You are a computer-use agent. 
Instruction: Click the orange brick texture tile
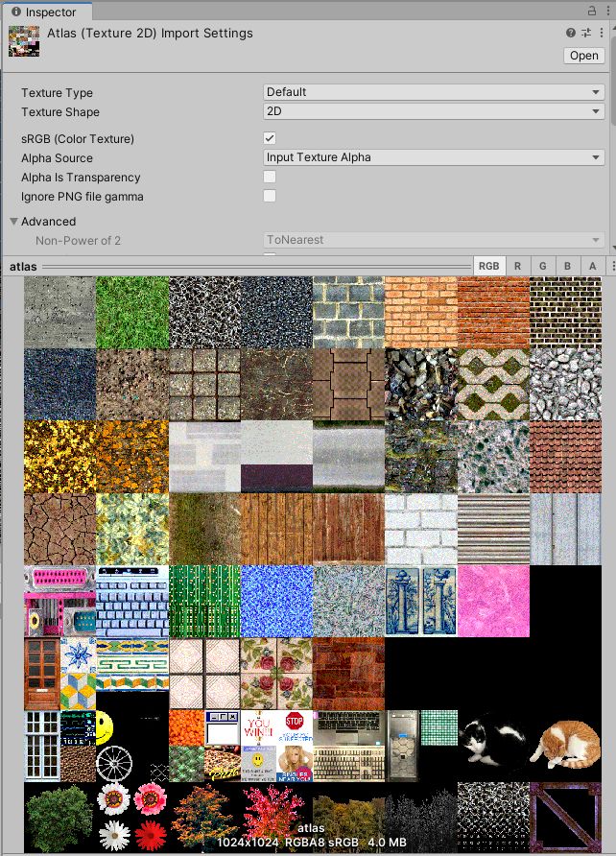[x=420, y=312]
